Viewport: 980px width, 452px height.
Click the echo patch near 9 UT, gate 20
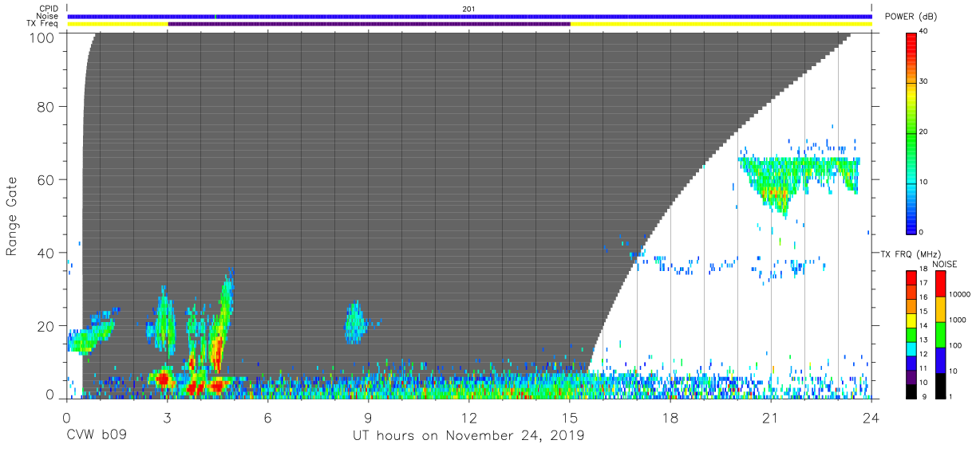(x=355, y=323)
